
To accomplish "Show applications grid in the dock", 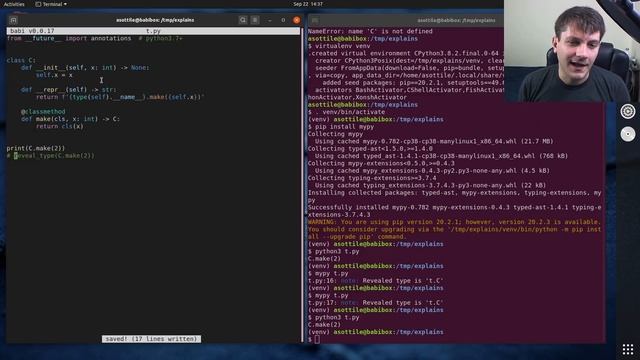I will pyautogui.click(x=628, y=349).
